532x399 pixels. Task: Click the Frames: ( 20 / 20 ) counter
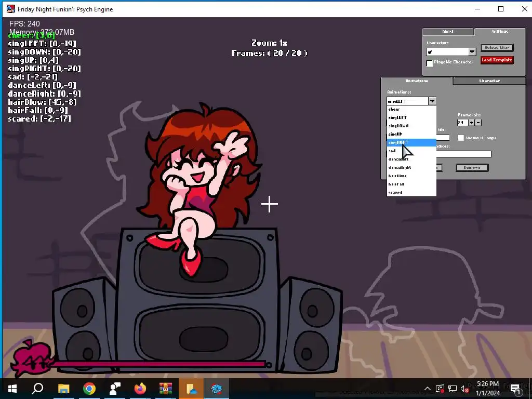269,53
